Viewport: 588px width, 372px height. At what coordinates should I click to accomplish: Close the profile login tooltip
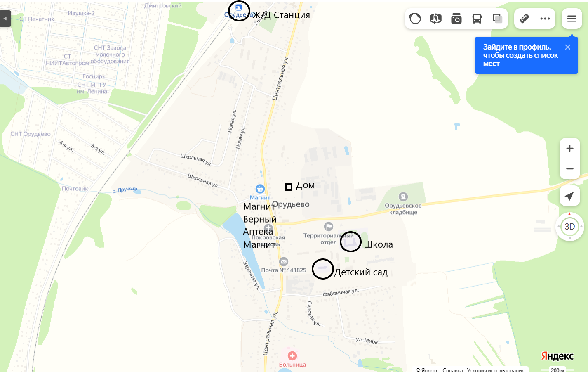click(568, 47)
